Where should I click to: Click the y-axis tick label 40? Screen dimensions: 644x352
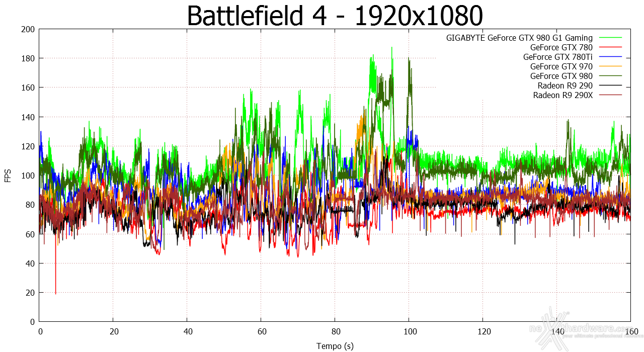30,263
